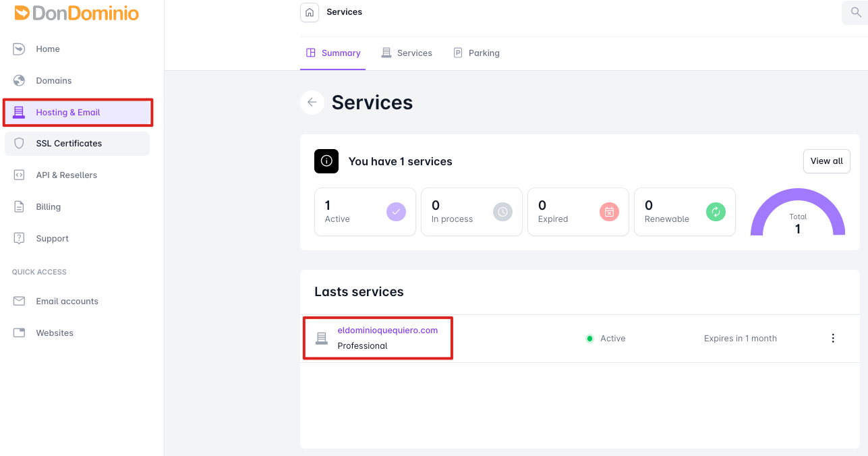Click the In process services card
The image size is (868, 456).
click(471, 212)
